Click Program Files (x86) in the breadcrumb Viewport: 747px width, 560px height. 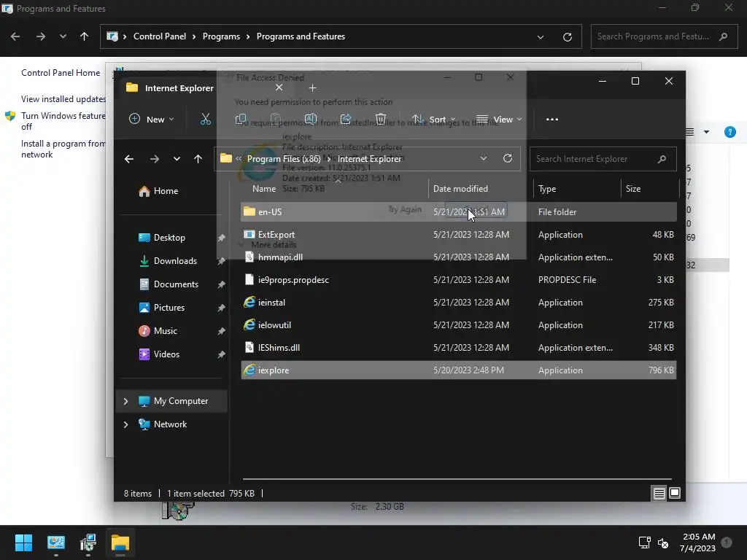pos(284,159)
